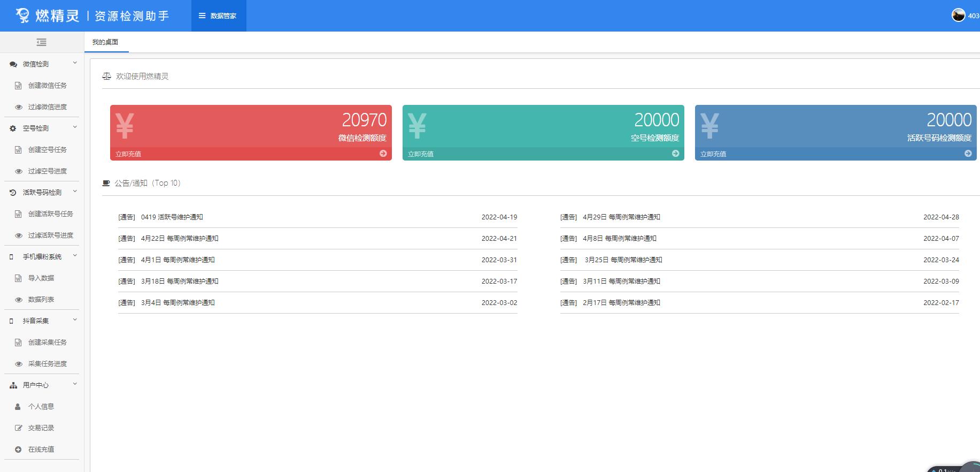This screenshot has width=980, height=472.
Task: Click the date 2022-03-02
Action: (x=499, y=303)
